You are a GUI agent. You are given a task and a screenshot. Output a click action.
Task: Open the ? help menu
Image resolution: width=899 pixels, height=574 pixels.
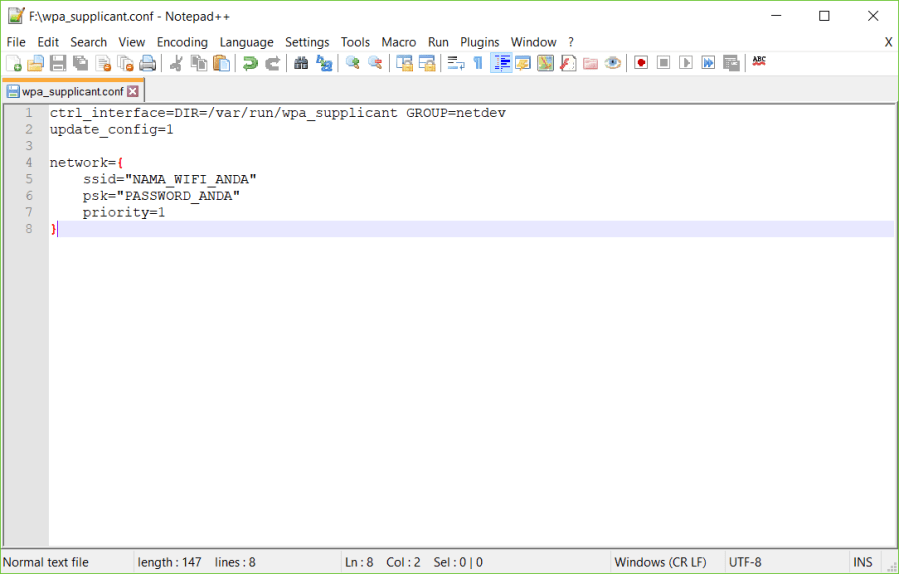[571, 42]
